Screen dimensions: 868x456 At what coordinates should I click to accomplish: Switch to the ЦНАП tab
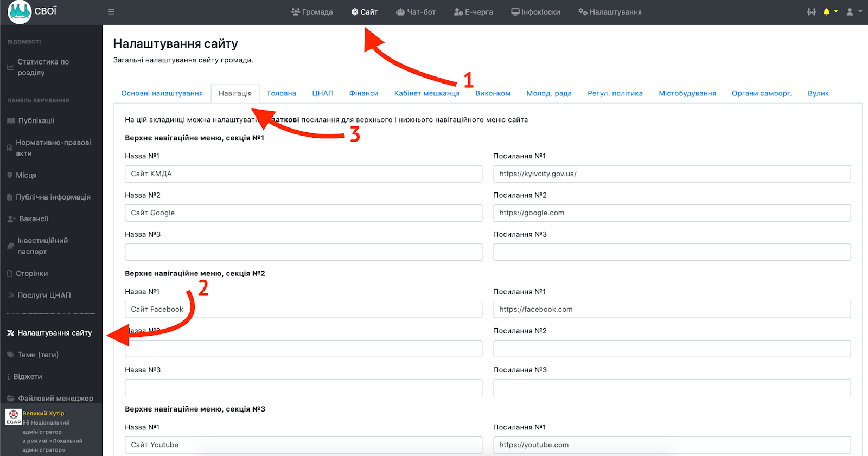click(x=322, y=93)
